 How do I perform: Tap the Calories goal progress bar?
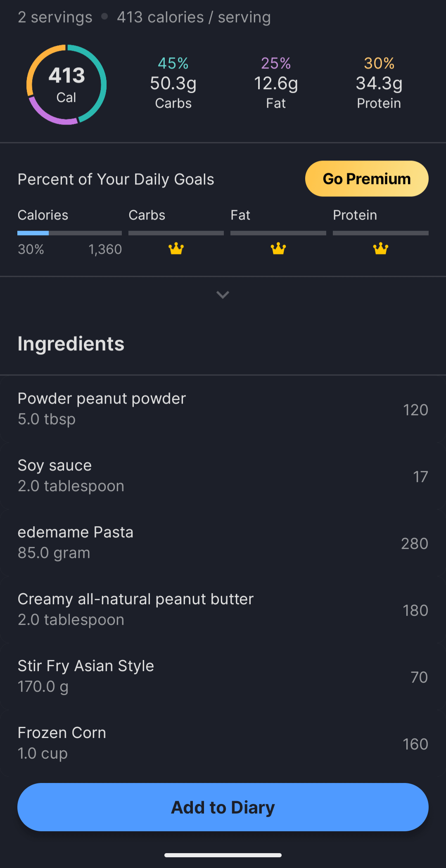point(69,233)
